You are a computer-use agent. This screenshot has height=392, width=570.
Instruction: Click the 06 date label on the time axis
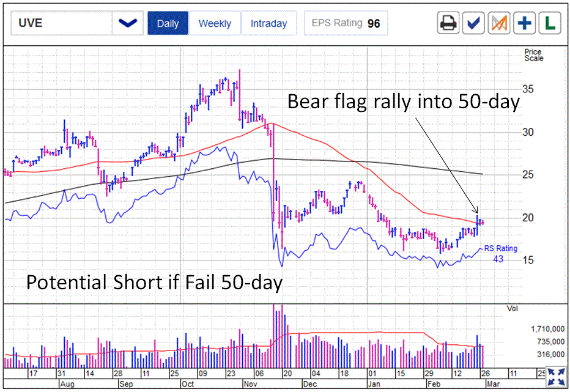259,374
